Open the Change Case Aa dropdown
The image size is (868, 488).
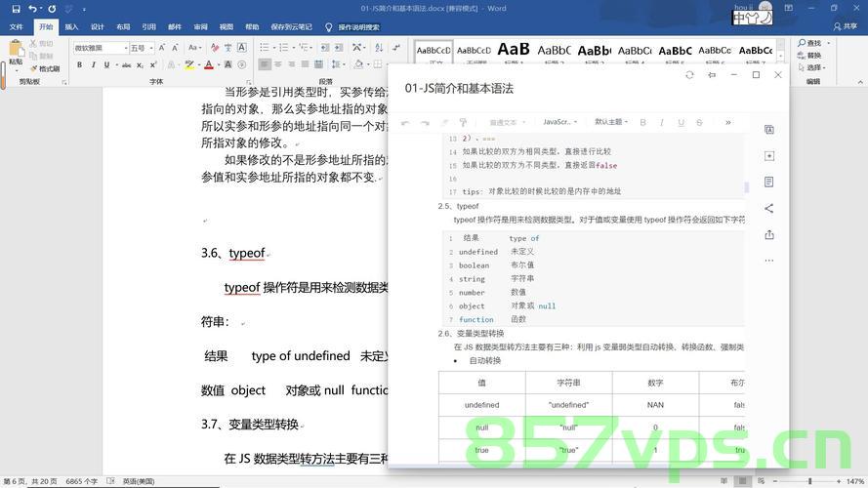click(x=193, y=48)
